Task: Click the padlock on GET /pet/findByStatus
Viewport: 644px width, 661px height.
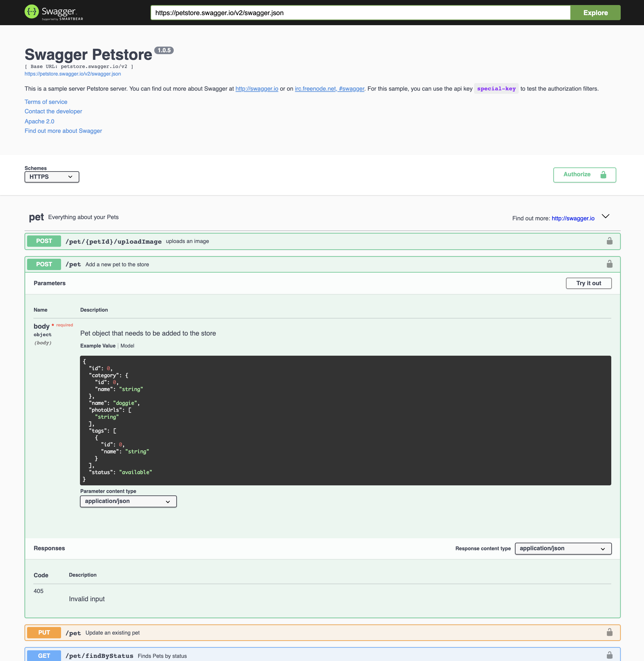Action: tap(609, 655)
